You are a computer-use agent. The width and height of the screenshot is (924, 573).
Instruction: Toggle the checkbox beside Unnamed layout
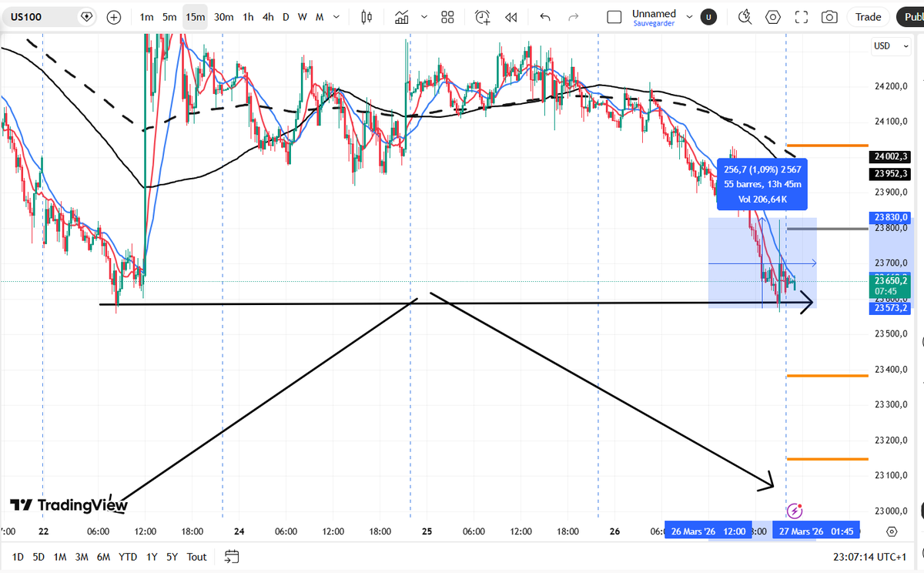pyautogui.click(x=614, y=16)
